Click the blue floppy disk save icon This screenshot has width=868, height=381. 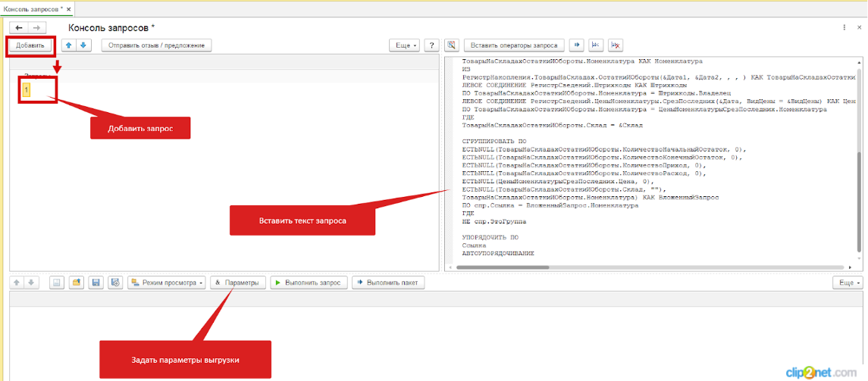[96, 283]
